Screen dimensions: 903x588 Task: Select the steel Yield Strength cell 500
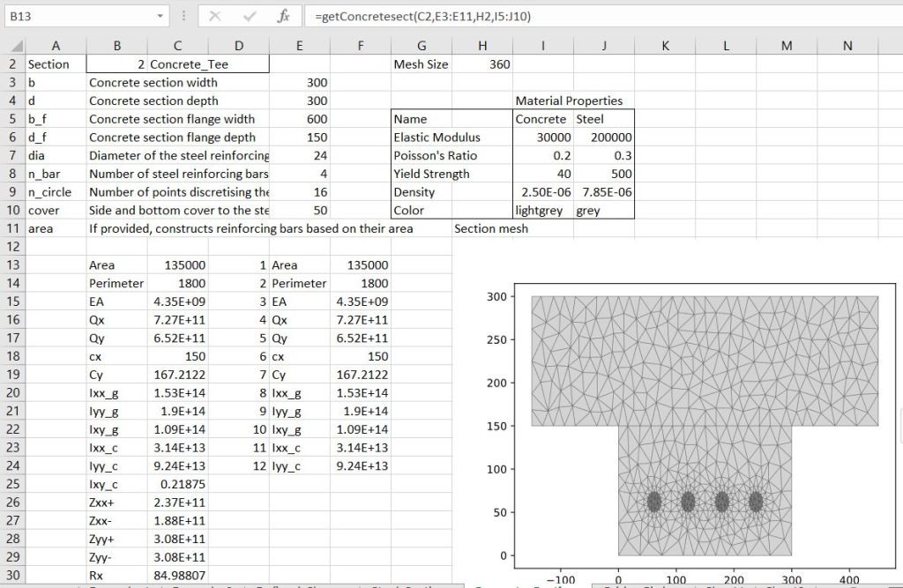pos(603,174)
